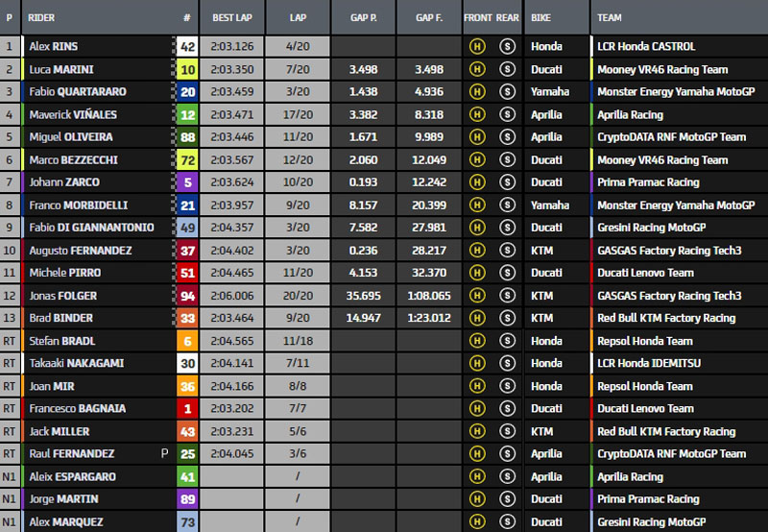The width and height of the screenshot is (768, 532).
Task: Click the pit 'P' indicator beside Raul Fernandez
Action: (x=164, y=453)
